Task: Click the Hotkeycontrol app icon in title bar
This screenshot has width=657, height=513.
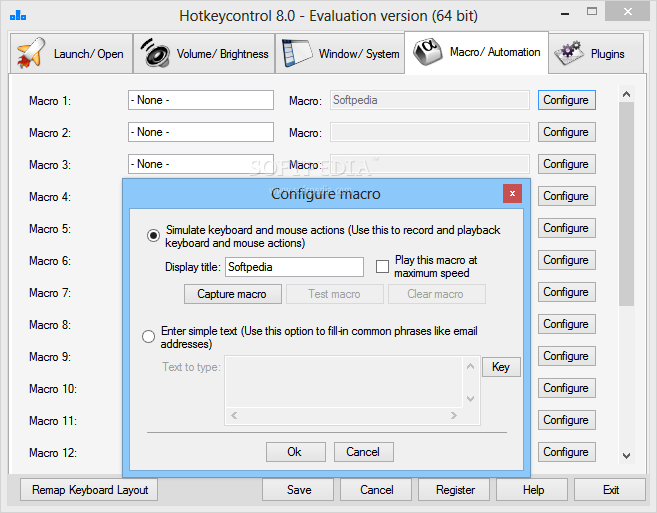Action: pos(18,16)
